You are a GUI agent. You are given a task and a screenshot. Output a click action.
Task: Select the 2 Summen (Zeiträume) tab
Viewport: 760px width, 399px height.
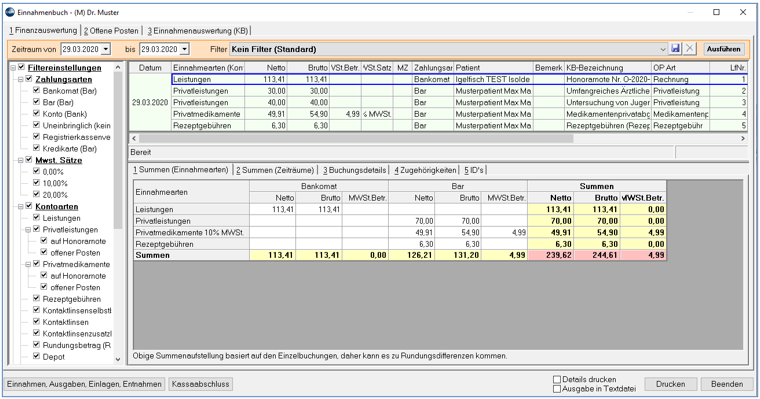275,170
